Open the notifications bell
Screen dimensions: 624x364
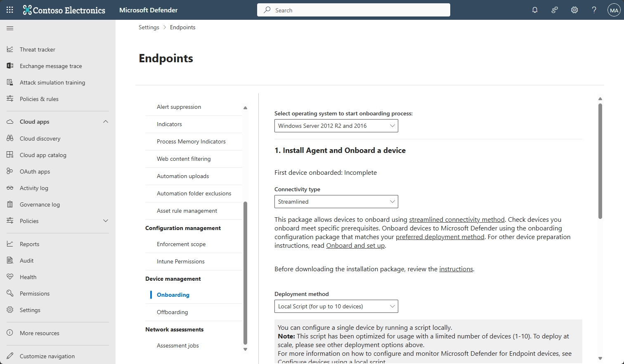(x=534, y=9)
